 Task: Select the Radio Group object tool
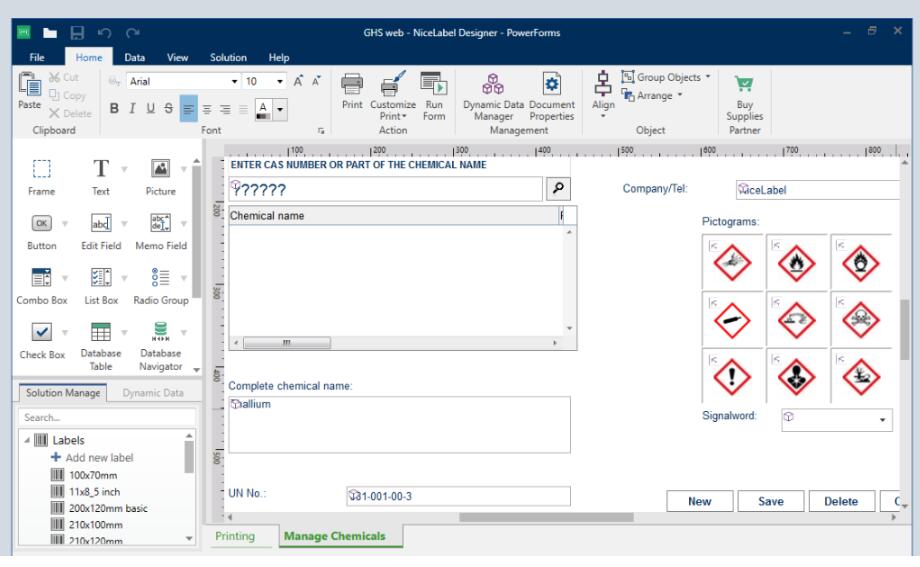pos(161,286)
